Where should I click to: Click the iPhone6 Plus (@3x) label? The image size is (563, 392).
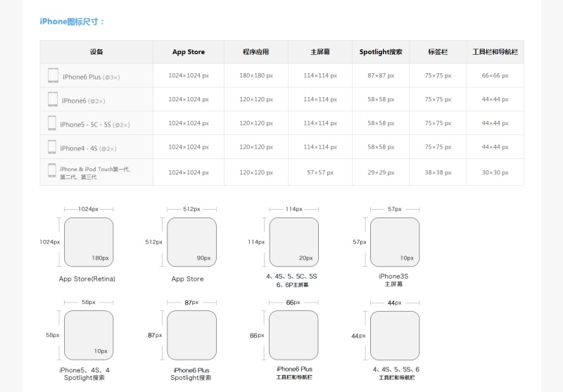(x=91, y=77)
